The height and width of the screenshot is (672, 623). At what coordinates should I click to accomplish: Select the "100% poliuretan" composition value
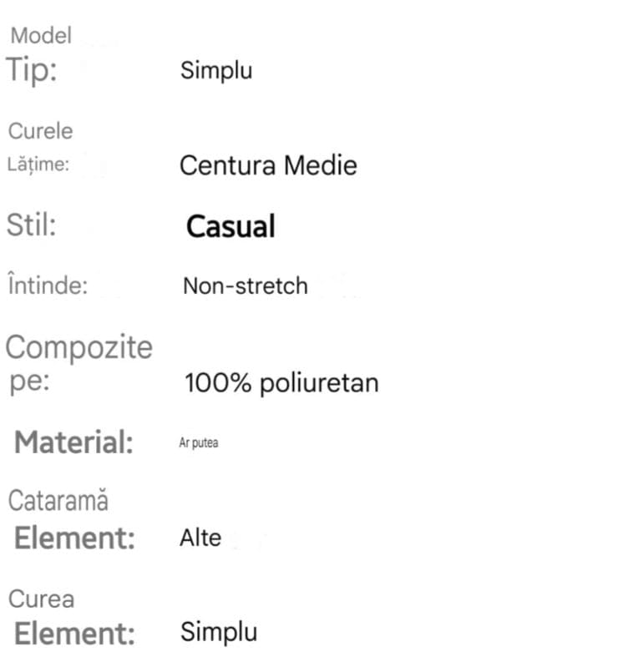click(281, 383)
